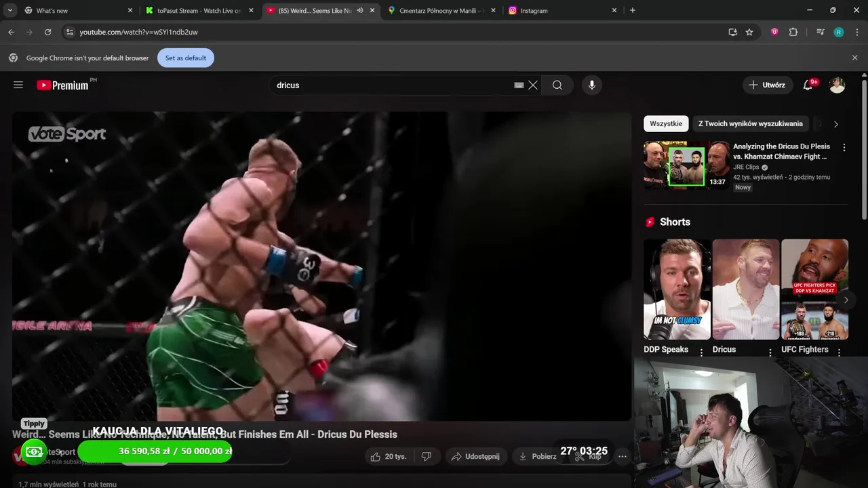Click Set as default browser button
The width and height of the screenshot is (868, 488).
186,58
